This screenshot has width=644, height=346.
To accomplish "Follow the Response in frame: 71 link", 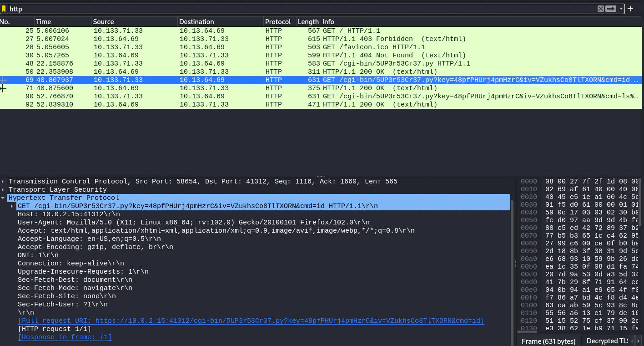I will click(65, 337).
